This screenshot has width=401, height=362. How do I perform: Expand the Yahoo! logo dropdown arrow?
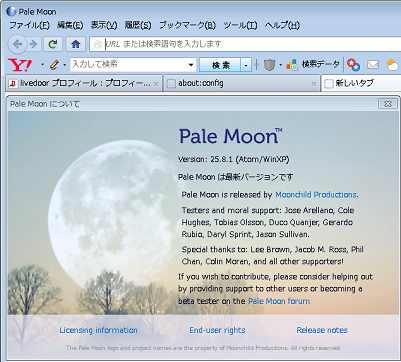coord(42,65)
